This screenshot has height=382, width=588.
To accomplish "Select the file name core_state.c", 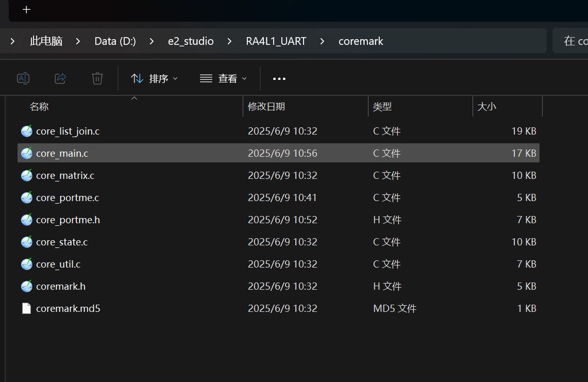I will (x=62, y=242).
